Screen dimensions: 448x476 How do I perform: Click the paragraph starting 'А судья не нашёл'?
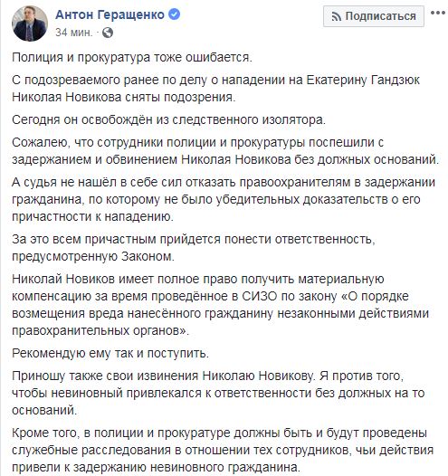224,199
